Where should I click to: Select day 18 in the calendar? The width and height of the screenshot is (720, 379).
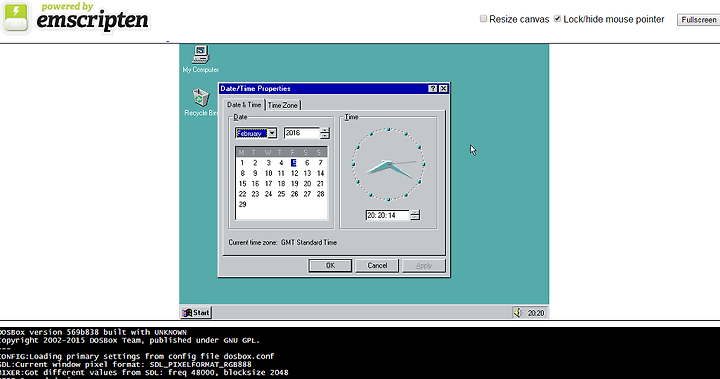tap(281, 184)
